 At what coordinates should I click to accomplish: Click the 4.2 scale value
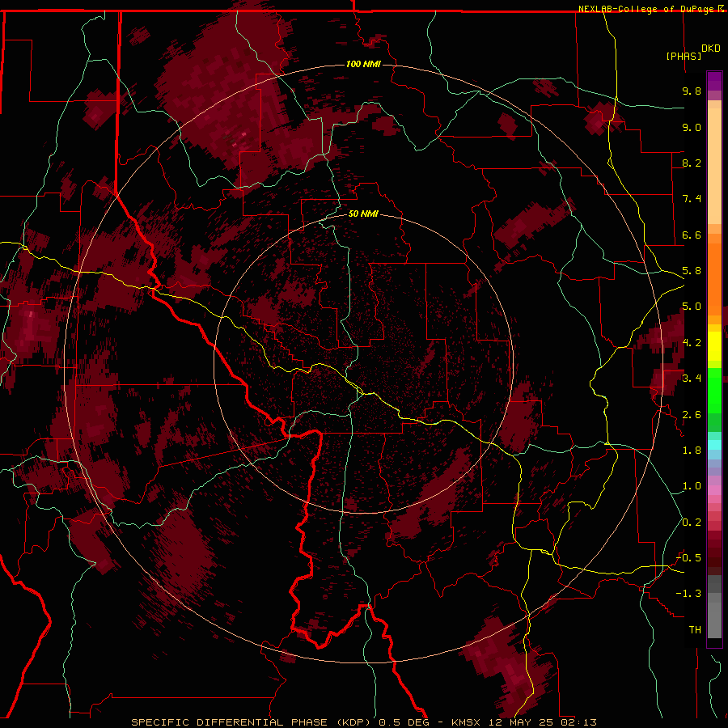[x=692, y=343]
